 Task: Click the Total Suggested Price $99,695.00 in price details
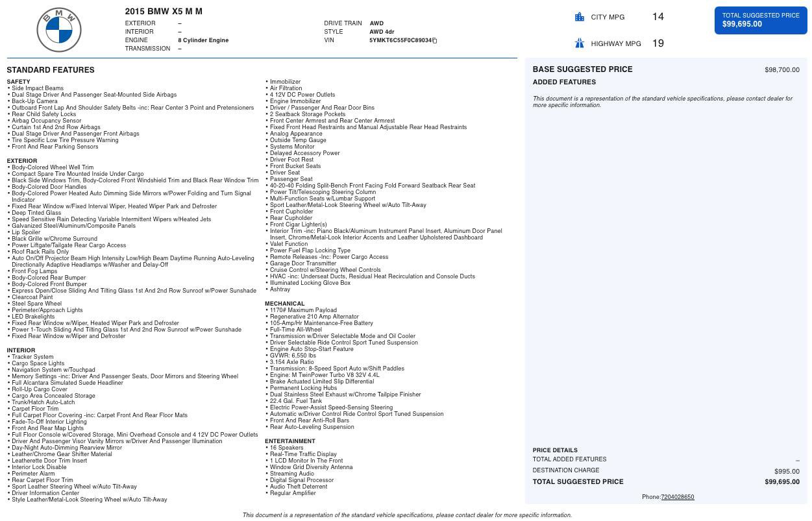782,482
